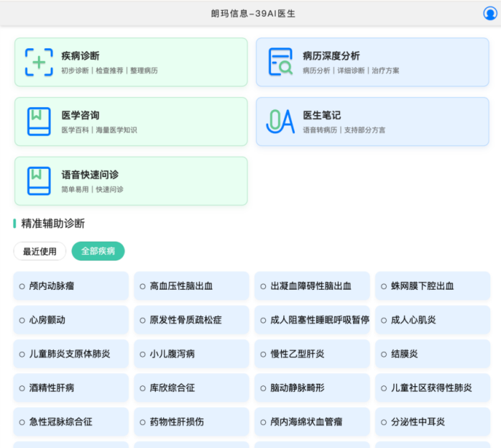Select the 出凝血障碍性脑出血 radio circle
Image resolution: width=501 pixels, height=448 pixels.
pyautogui.click(x=263, y=286)
